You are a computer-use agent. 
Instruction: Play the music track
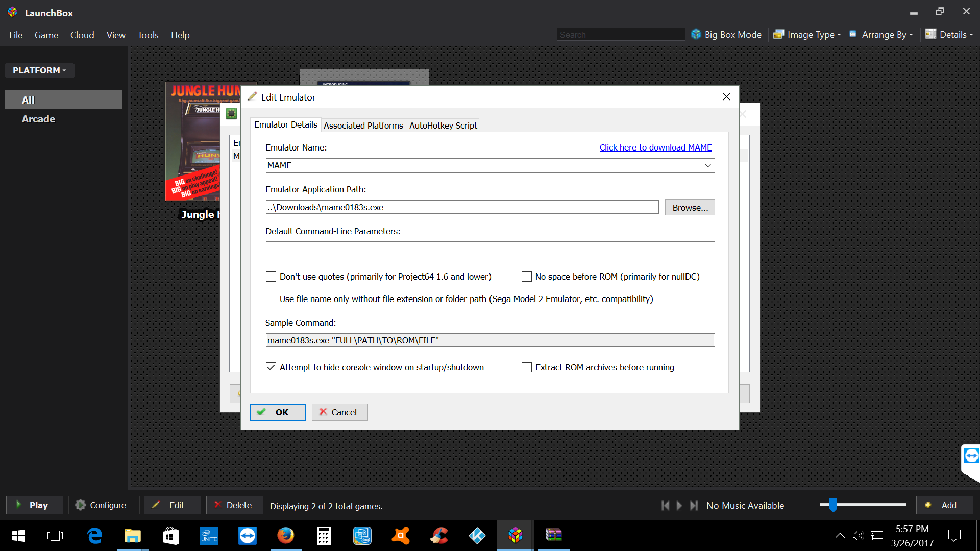click(679, 505)
